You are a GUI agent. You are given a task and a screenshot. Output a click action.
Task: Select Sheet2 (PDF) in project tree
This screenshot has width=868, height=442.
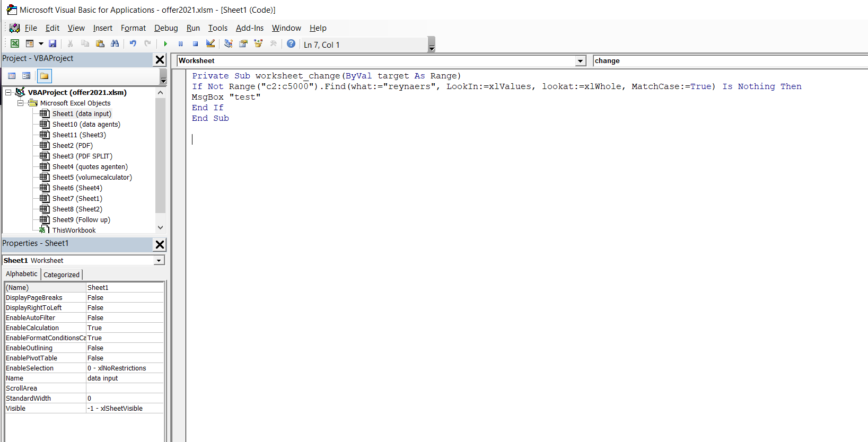click(73, 145)
